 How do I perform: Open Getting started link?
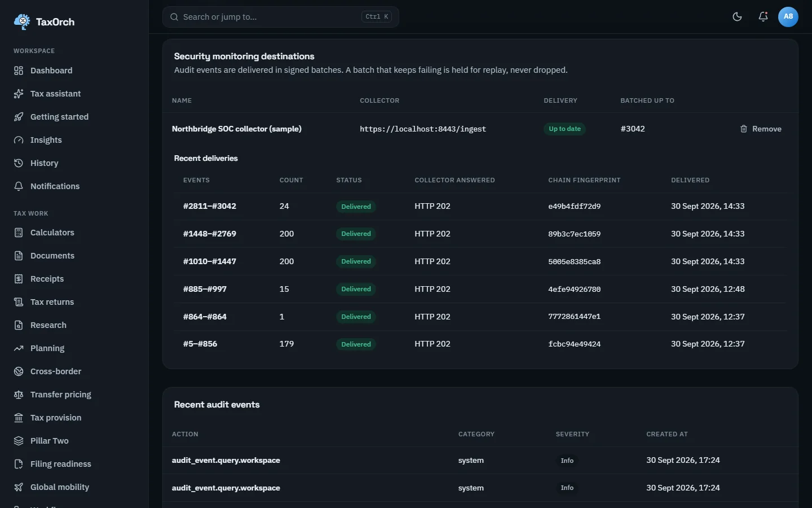click(x=74, y=117)
